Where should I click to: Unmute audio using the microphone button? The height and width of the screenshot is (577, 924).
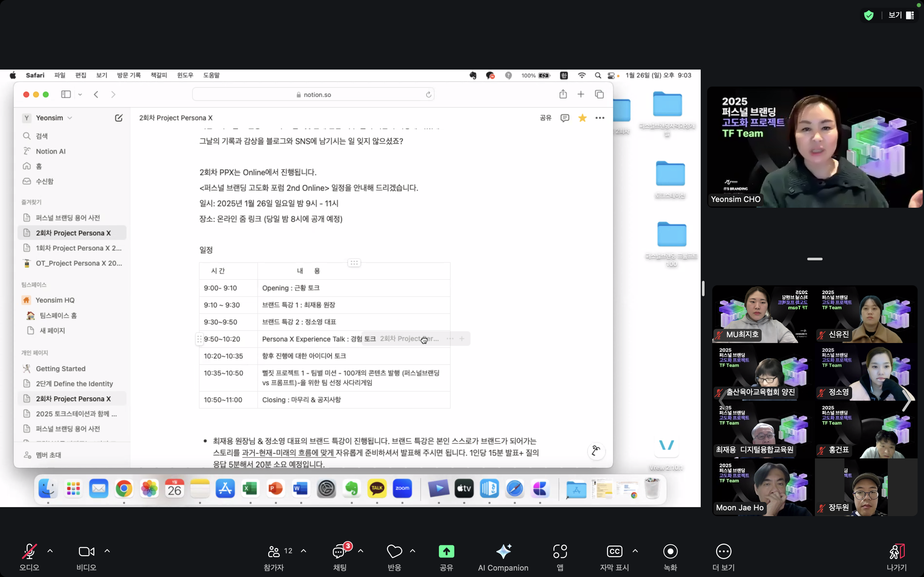pyautogui.click(x=30, y=551)
